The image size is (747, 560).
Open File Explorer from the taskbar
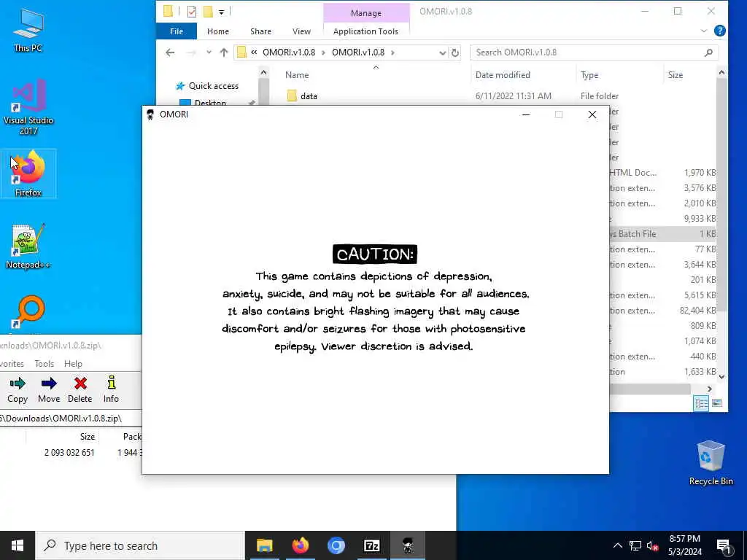coord(264,545)
